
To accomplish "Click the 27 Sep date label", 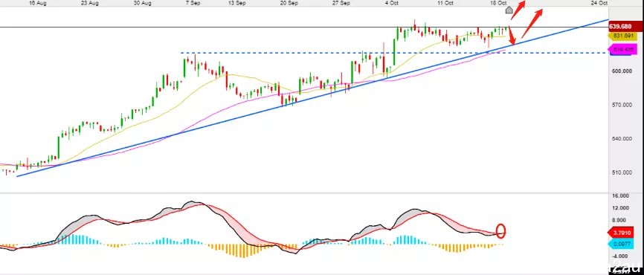I will pos(341,3).
